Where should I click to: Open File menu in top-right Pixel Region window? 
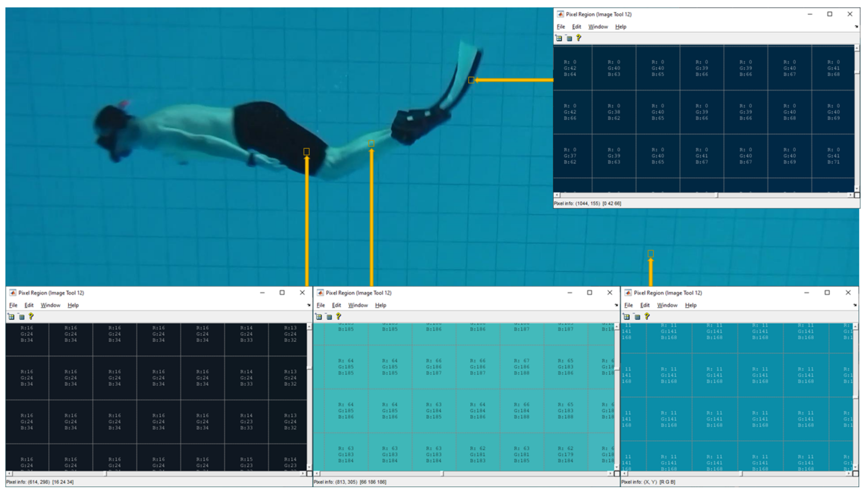pyautogui.click(x=561, y=27)
